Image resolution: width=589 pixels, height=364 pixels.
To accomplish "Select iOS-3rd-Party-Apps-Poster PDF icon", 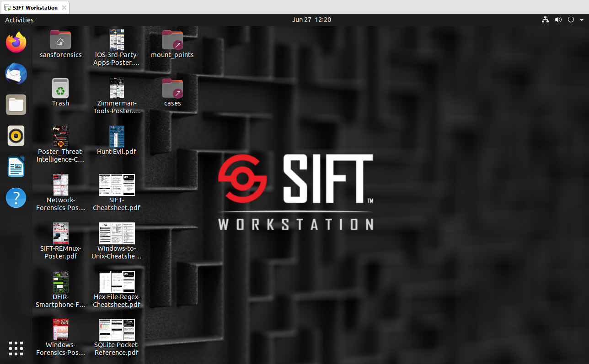I will [117, 40].
